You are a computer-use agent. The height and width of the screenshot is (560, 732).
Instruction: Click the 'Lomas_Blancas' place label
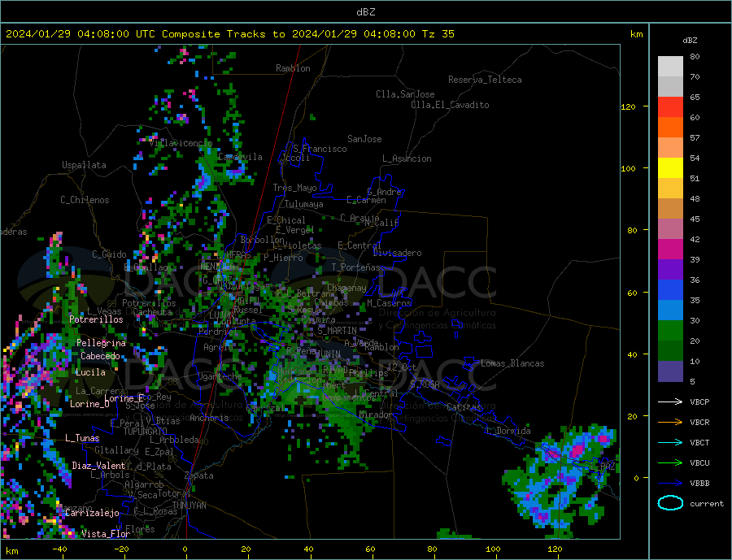tap(512, 363)
